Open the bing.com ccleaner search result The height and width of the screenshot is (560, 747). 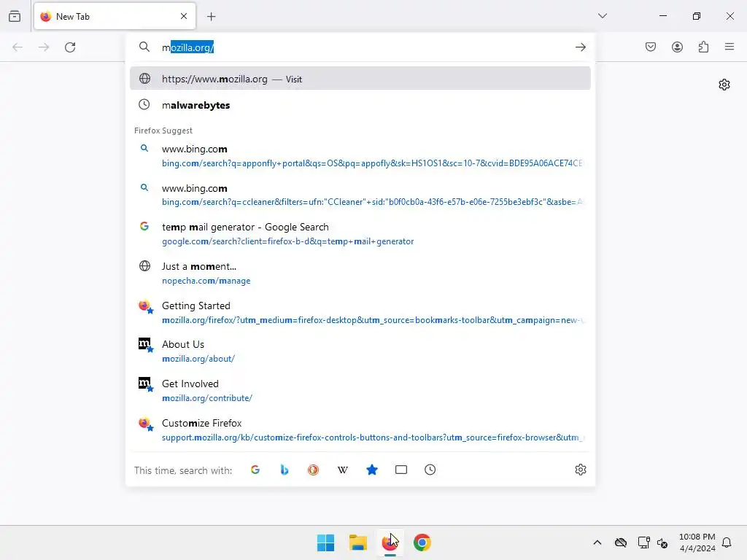click(x=360, y=195)
